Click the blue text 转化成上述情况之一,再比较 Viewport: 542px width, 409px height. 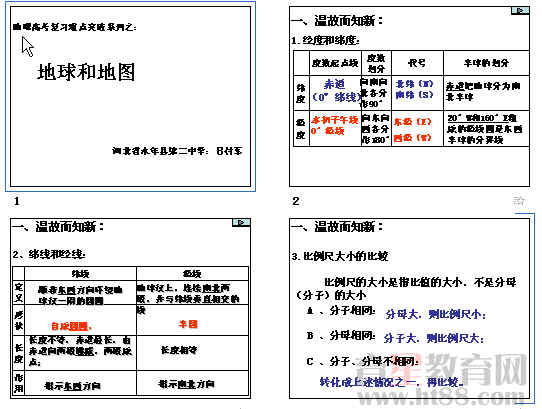[392, 382]
